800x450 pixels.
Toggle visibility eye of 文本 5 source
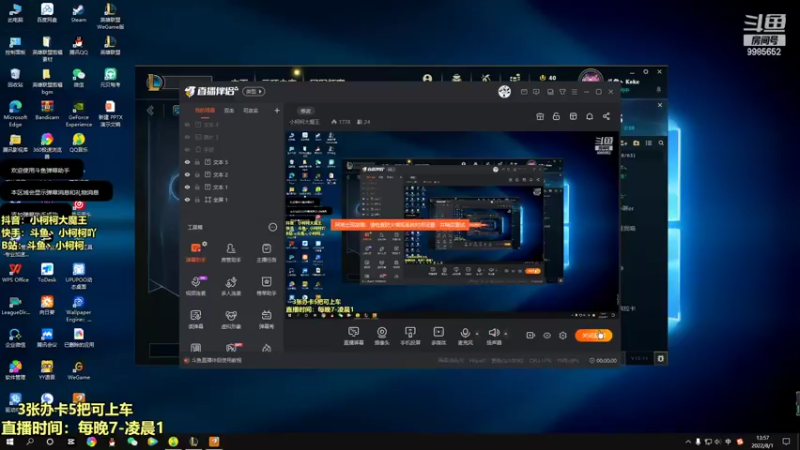click(x=187, y=162)
